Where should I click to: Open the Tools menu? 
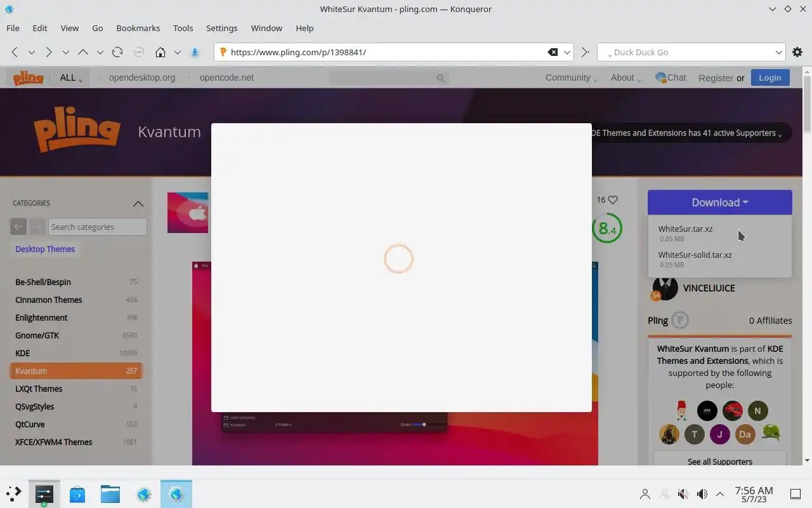pyautogui.click(x=183, y=28)
